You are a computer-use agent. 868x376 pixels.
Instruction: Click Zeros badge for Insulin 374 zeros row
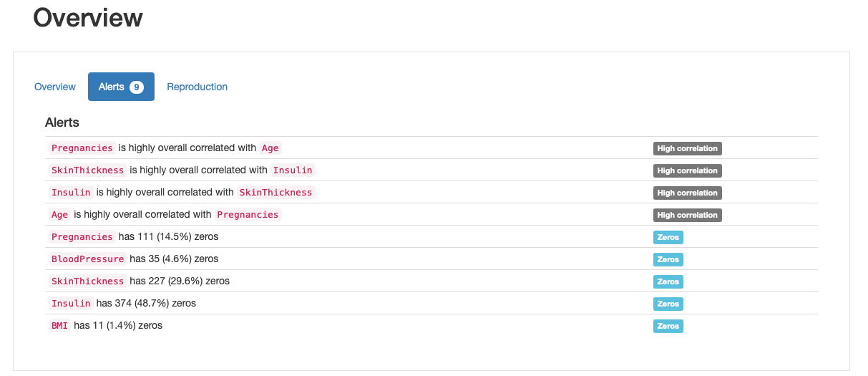pos(668,304)
